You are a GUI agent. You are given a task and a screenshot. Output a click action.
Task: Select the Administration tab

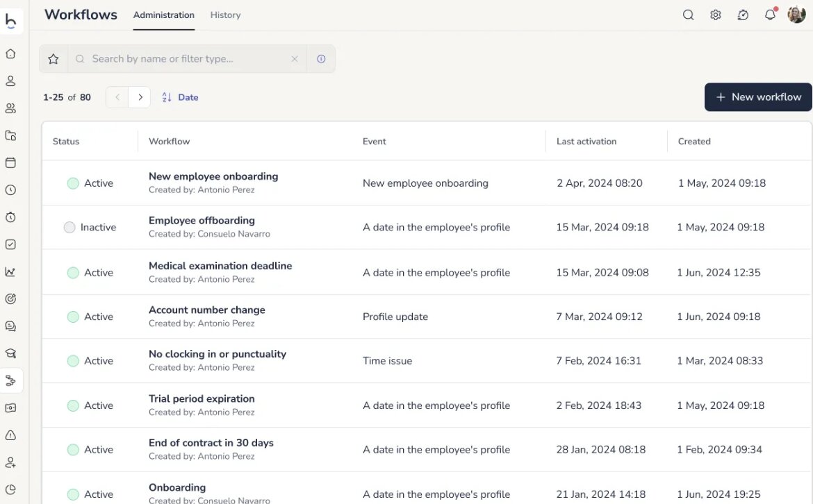pyautogui.click(x=163, y=15)
